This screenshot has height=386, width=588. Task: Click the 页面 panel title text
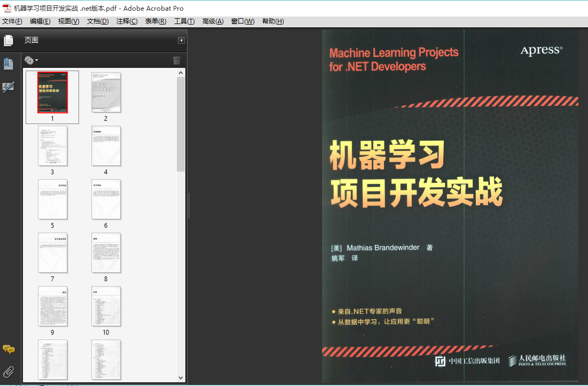coord(32,40)
